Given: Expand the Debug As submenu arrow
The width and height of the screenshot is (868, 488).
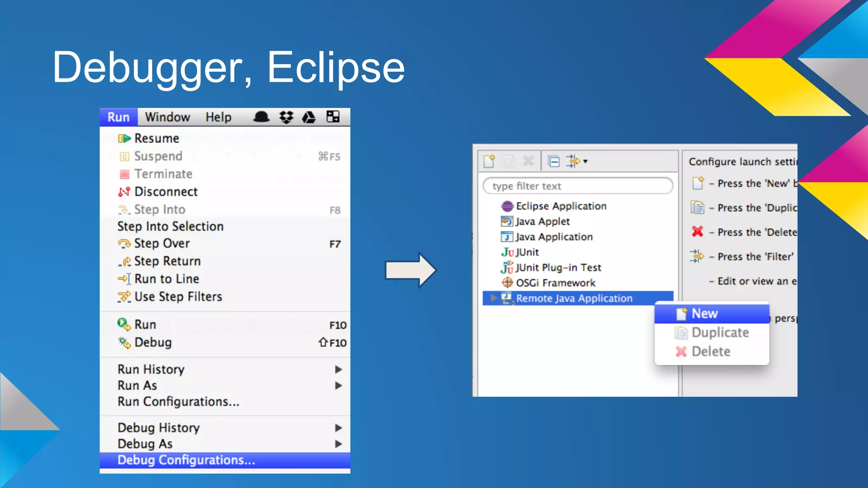Looking at the screenshot, I should point(338,444).
